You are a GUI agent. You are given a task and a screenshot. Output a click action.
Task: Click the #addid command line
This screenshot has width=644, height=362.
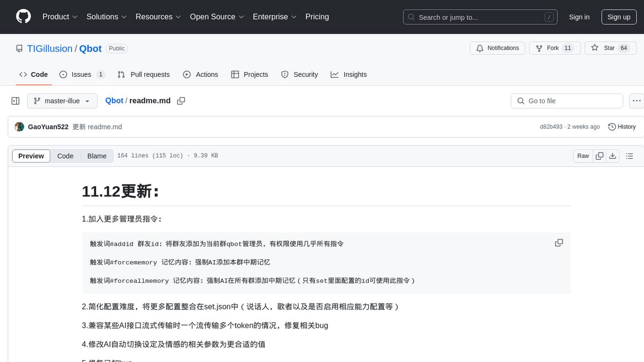coord(217,244)
